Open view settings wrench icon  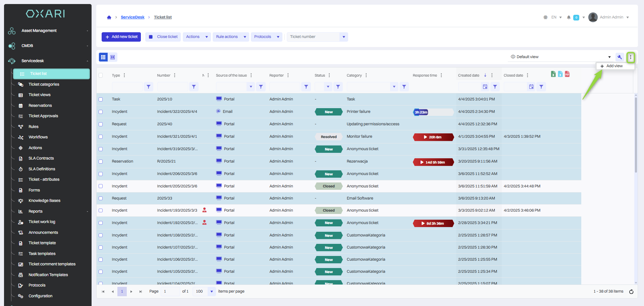pos(620,57)
